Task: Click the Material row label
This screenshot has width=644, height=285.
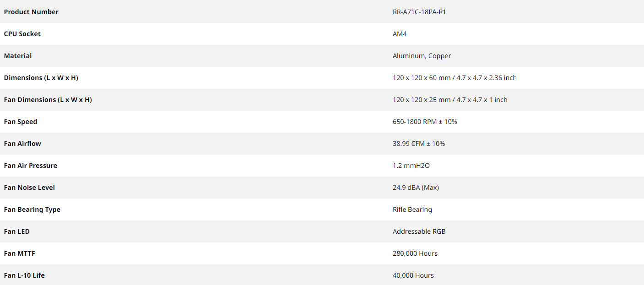Action: [18, 56]
